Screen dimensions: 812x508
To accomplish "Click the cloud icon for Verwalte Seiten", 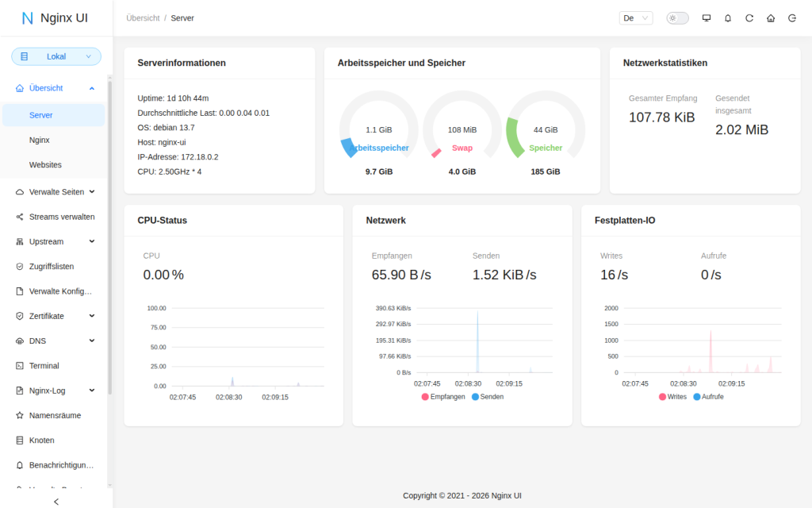I will point(20,192).
